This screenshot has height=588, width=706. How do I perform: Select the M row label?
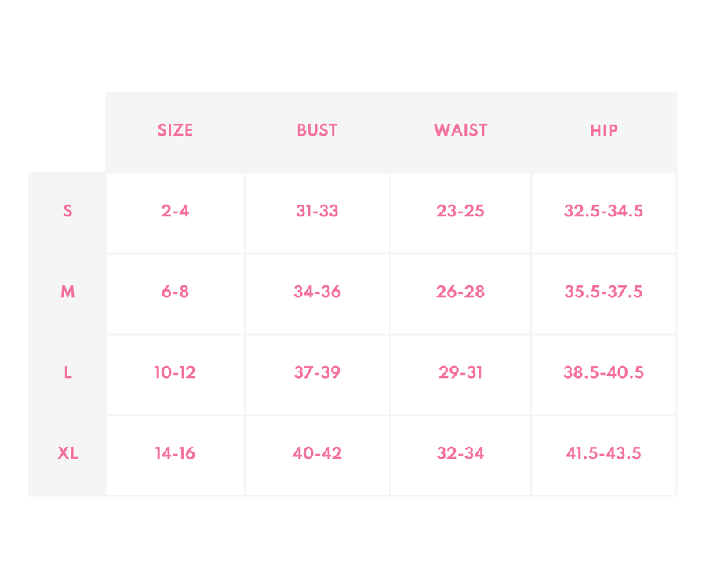tap(67, 292)
